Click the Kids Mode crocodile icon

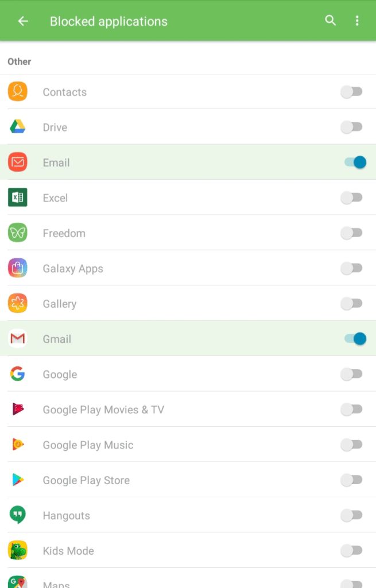point(16,550)
